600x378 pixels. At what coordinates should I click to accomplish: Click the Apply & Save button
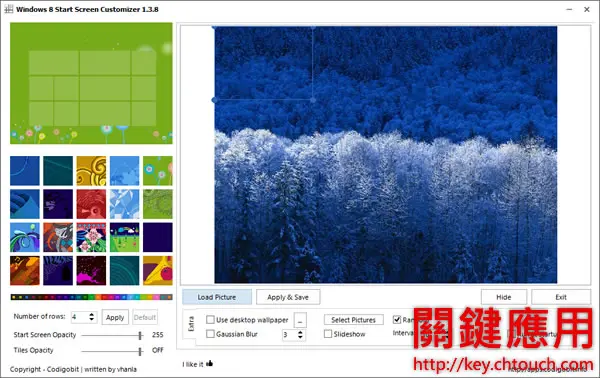pyautogui.click(x=288, y=297)
